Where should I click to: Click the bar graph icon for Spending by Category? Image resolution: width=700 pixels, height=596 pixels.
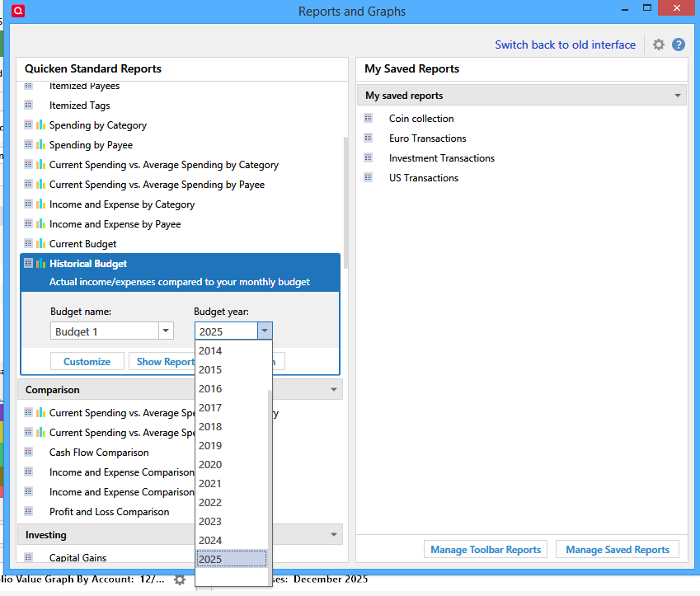[x=40, y=125]
